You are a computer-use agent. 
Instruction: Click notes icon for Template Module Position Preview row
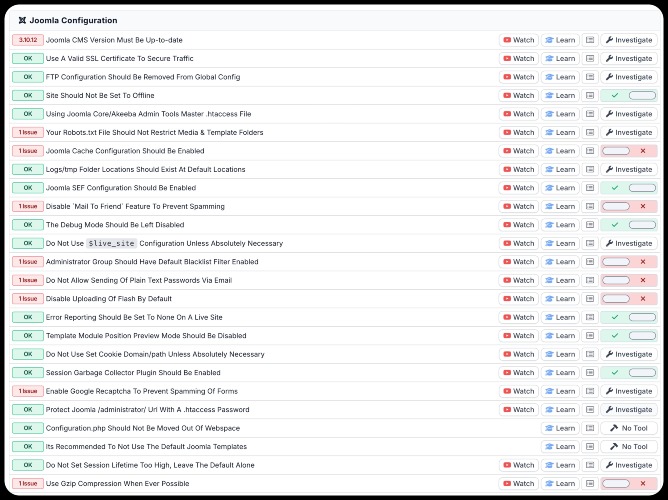point(590,336)
